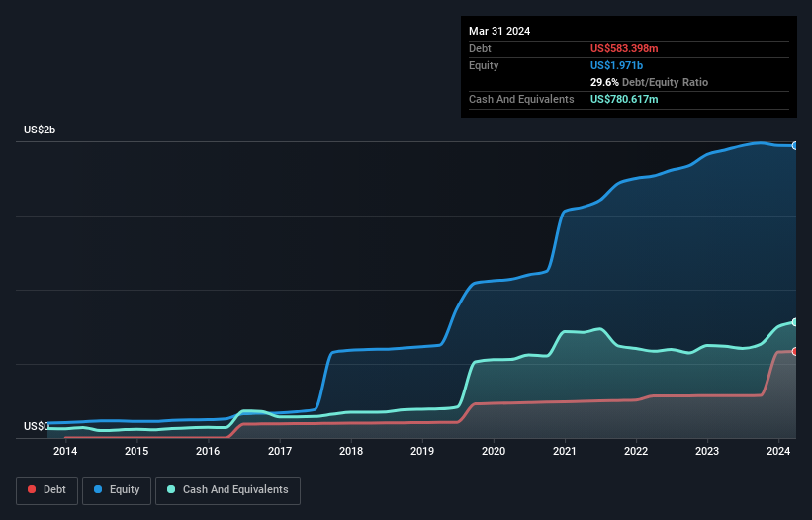Click the 2019 x-axis label
Screen dimensions: 812x520
[x=422, y=451]
